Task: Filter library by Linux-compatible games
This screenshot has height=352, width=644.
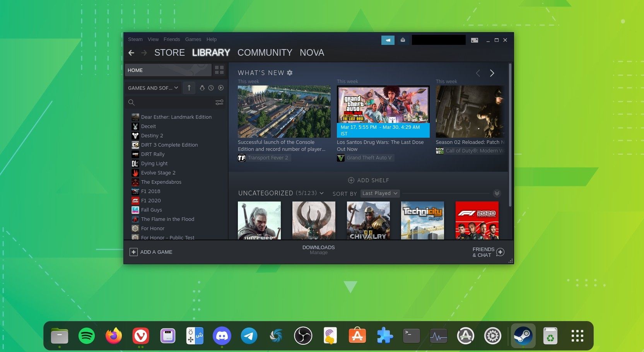Action: tap(202, 88)
